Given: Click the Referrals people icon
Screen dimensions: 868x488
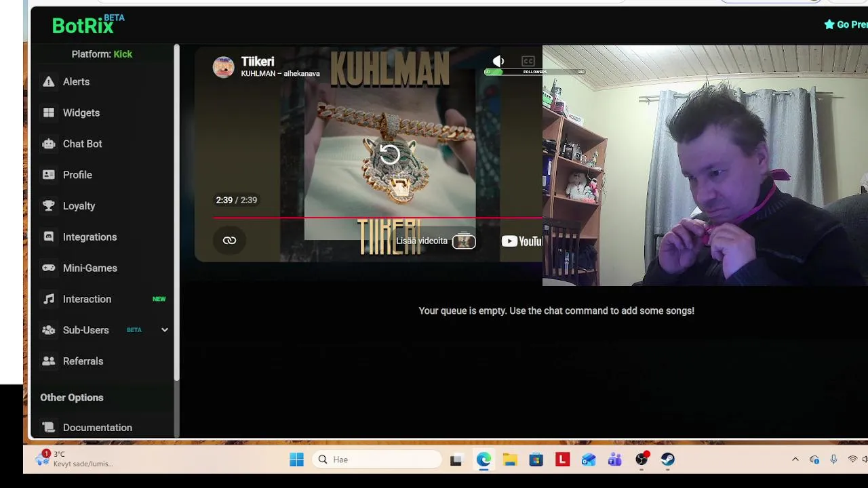Looking at the screenshot, I should (49, 361).
